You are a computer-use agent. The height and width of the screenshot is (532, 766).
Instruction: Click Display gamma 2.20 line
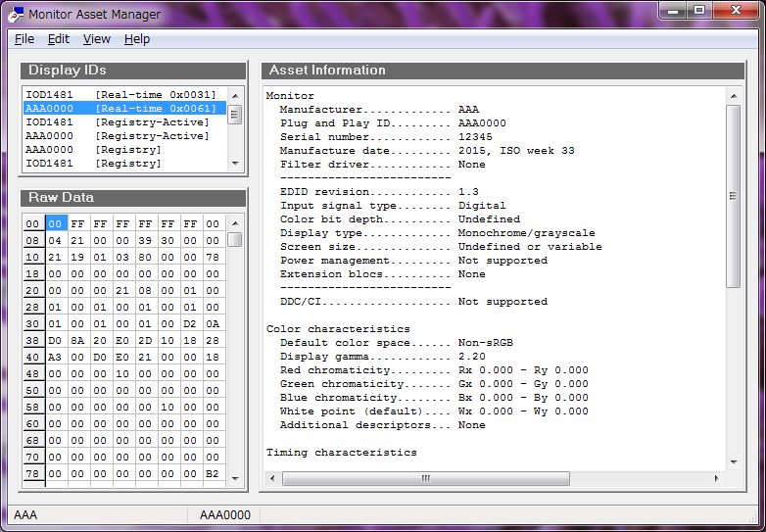(x=383, y=356)
